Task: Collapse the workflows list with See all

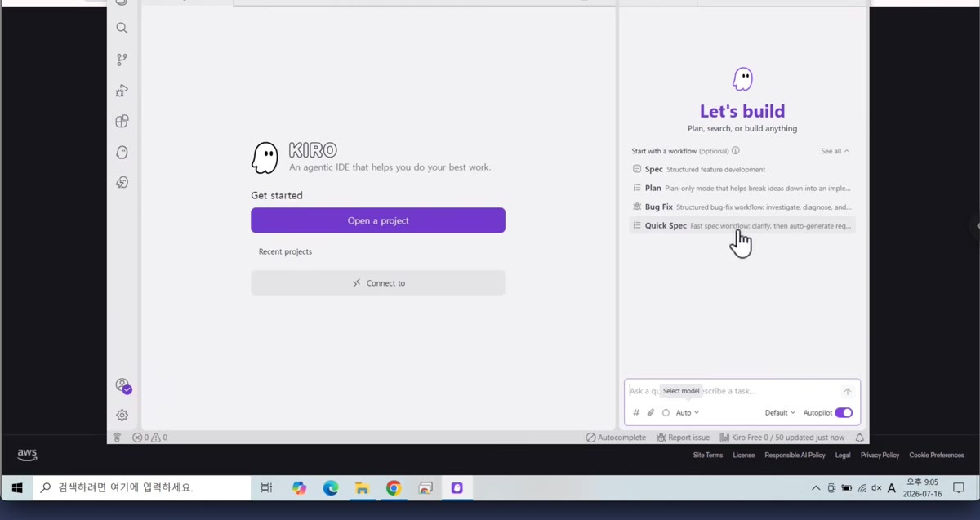Action: coord(835,151)
